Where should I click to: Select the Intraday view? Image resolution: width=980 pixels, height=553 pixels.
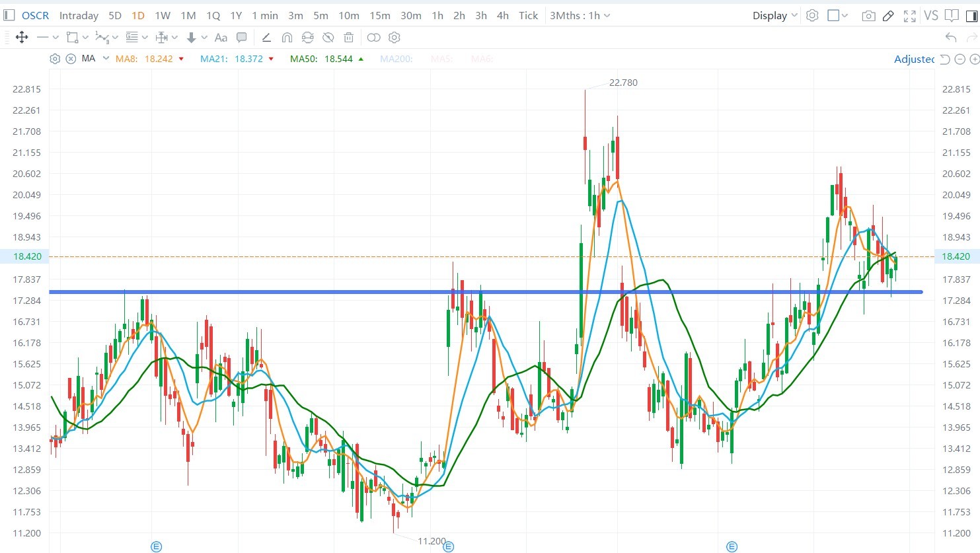tap(78, 15)
